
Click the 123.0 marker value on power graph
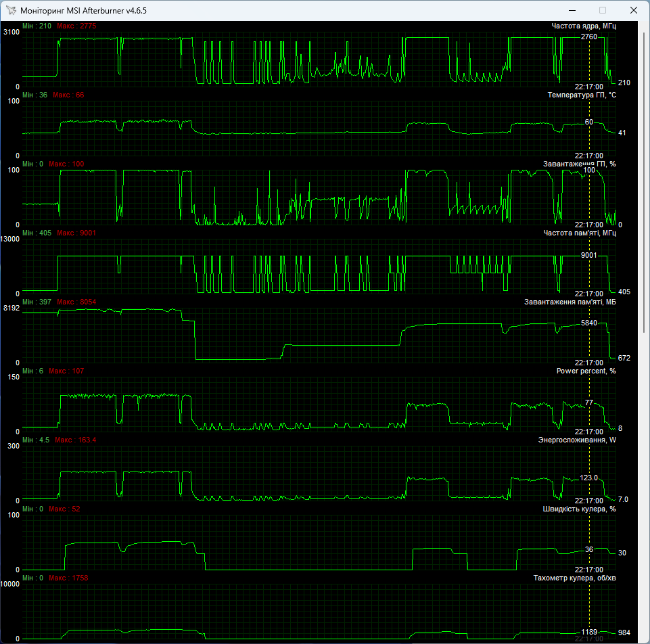[x=588, y=478]
